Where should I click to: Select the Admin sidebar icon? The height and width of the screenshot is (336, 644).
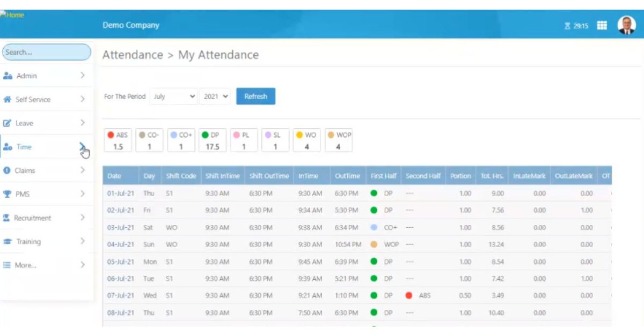pos(8,76)
